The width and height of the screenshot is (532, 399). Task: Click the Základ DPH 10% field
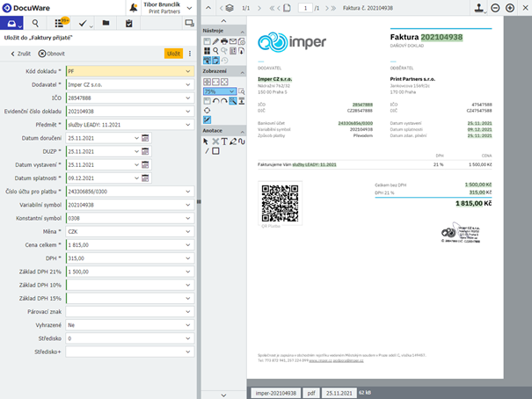tap(130, 285)
